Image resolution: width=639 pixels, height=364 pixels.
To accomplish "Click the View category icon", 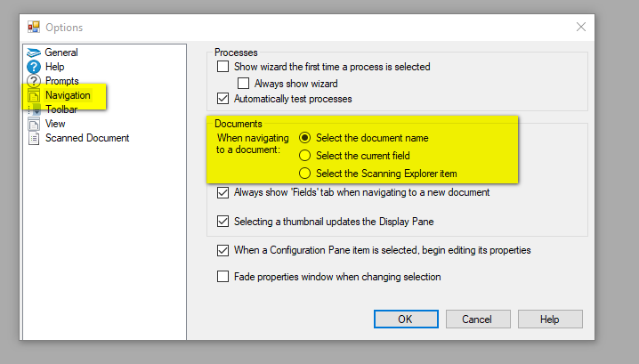I will click(x=34, y=124).
